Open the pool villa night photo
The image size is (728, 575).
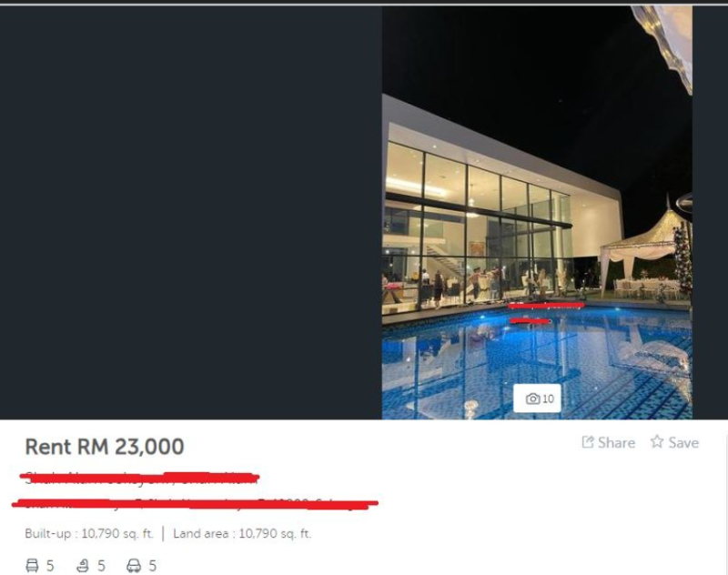[x=537, y=212]
